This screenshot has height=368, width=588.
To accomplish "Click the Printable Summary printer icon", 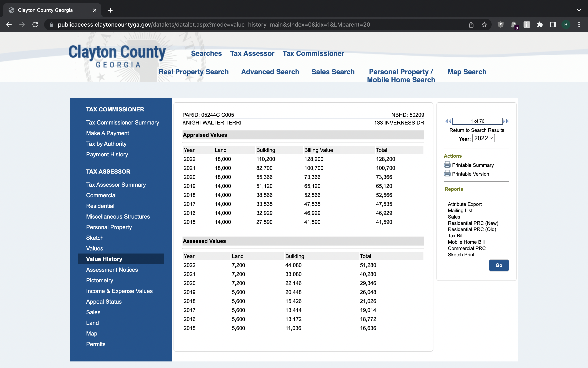I will (447, 165).
